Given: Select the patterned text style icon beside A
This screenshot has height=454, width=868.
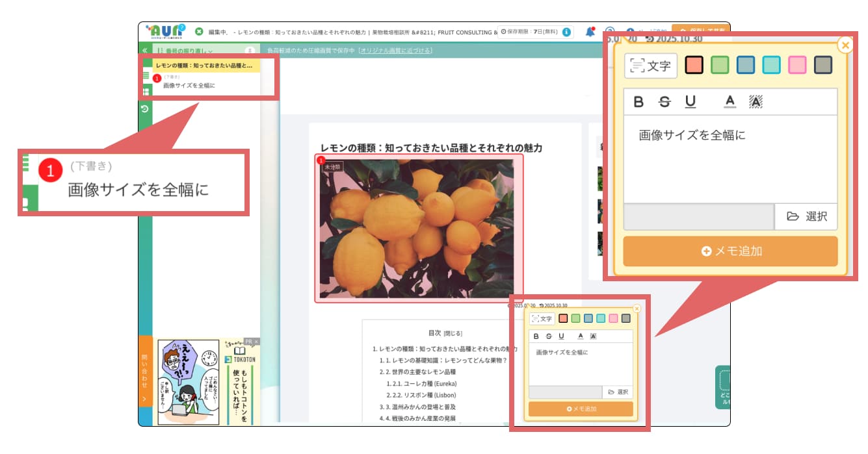Looking at the screenshot, I should coord(756,101).
